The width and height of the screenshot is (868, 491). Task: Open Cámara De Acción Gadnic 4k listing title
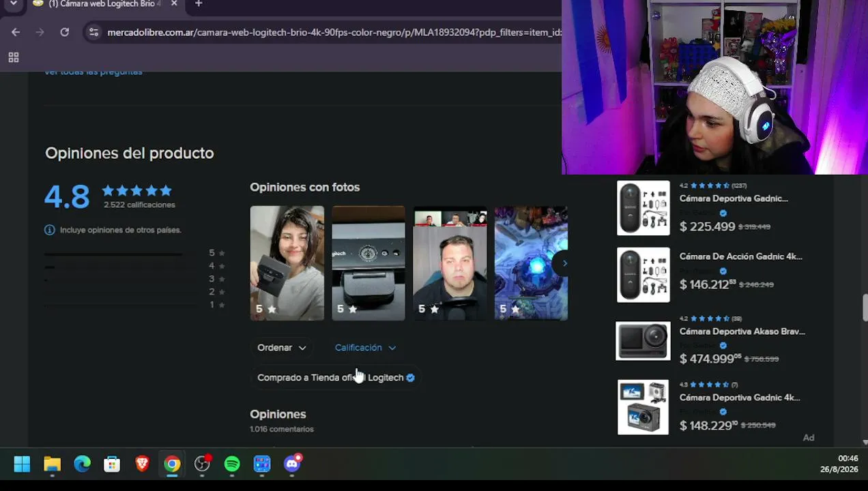[740, 256]
